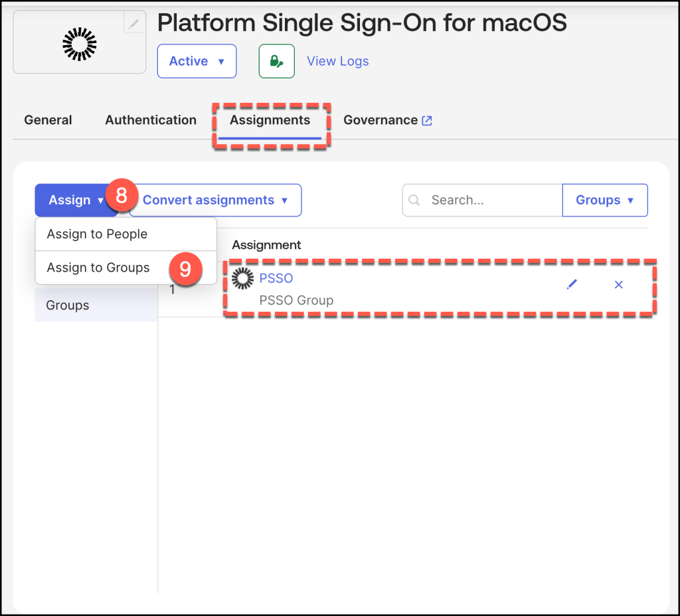
Task: Click the pencil icon on the app logo box
Action: [134, 24]
